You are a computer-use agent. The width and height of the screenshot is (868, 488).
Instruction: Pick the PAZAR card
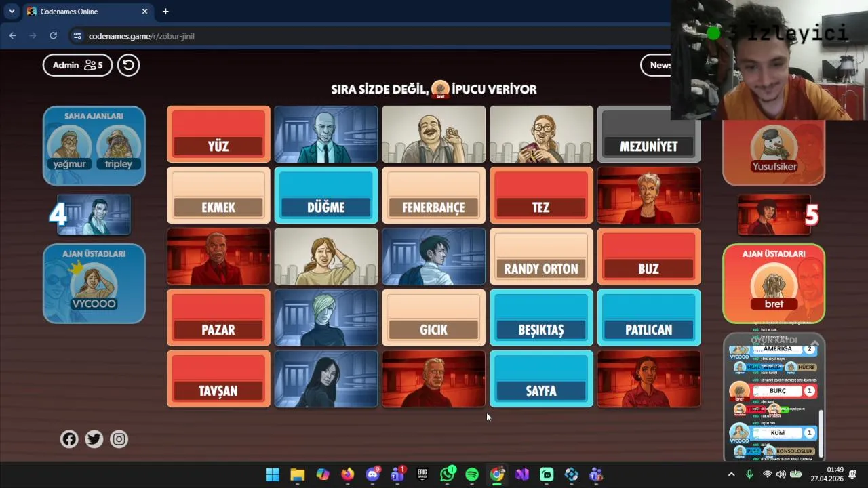click(x=218, y=318)
